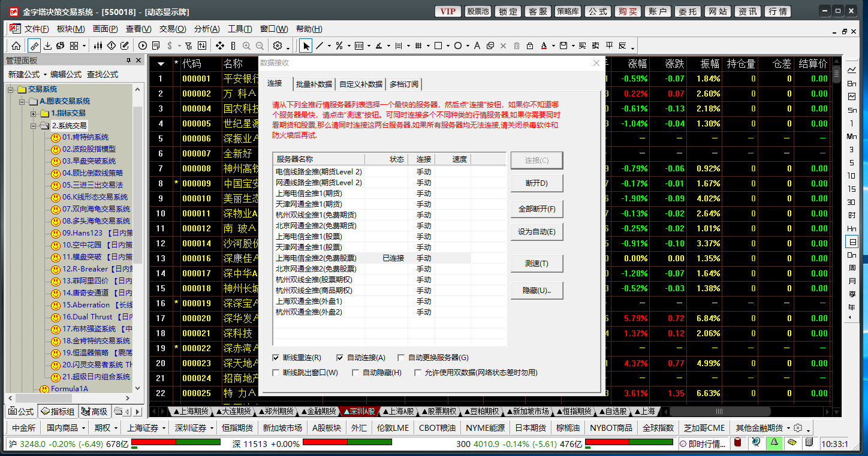Uncheck the 断线重连(R) checkbox
Screen dimensions: 868x456
(276, 358)
